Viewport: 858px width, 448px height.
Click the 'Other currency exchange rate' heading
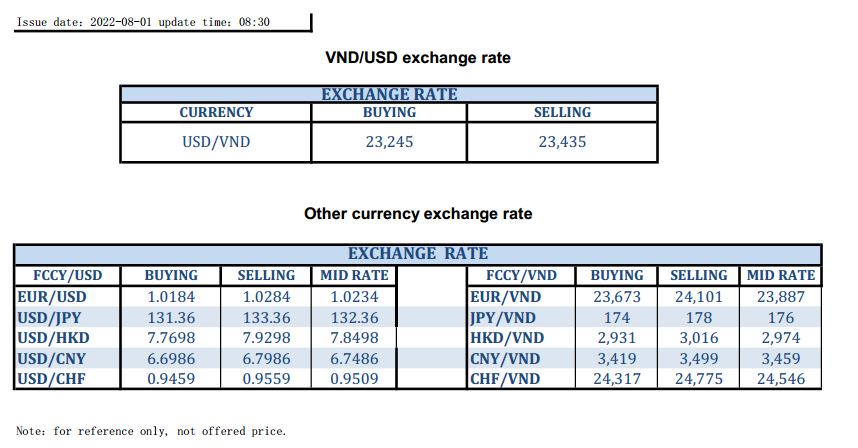[x=418, y=213]
